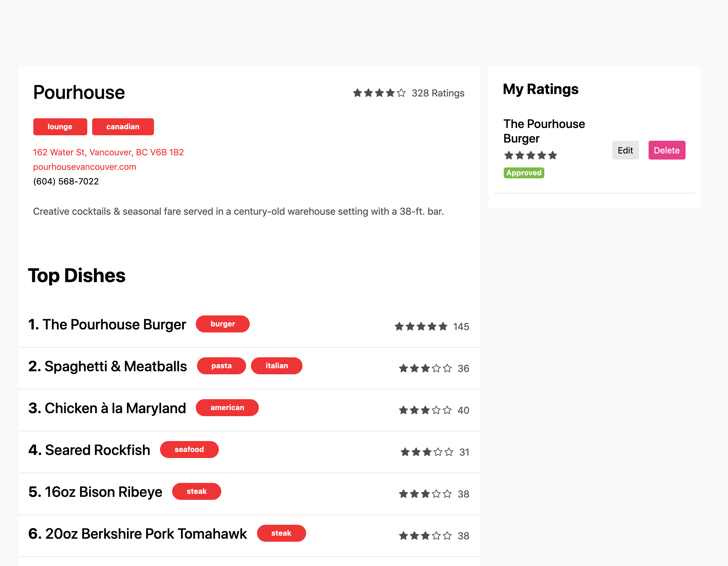Screen dimensions: 728x566
Task: Click the pasta tag
Action: click(221, 366)
